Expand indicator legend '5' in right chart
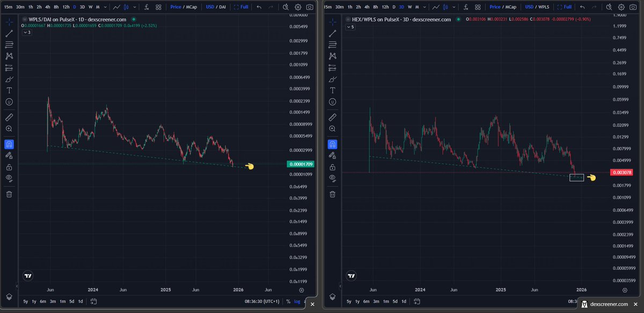Image resolution: width=644 pixels, height=313 pixels. pos(351,26)
